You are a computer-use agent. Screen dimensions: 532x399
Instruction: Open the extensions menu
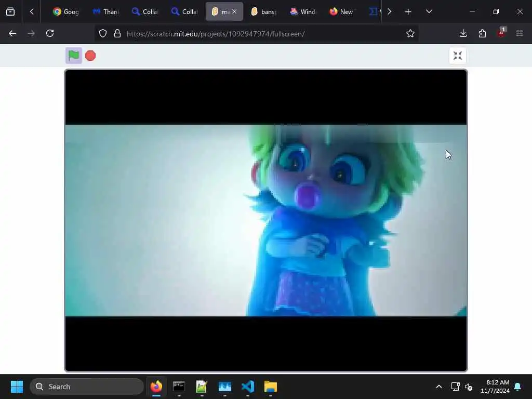(482, 34)
